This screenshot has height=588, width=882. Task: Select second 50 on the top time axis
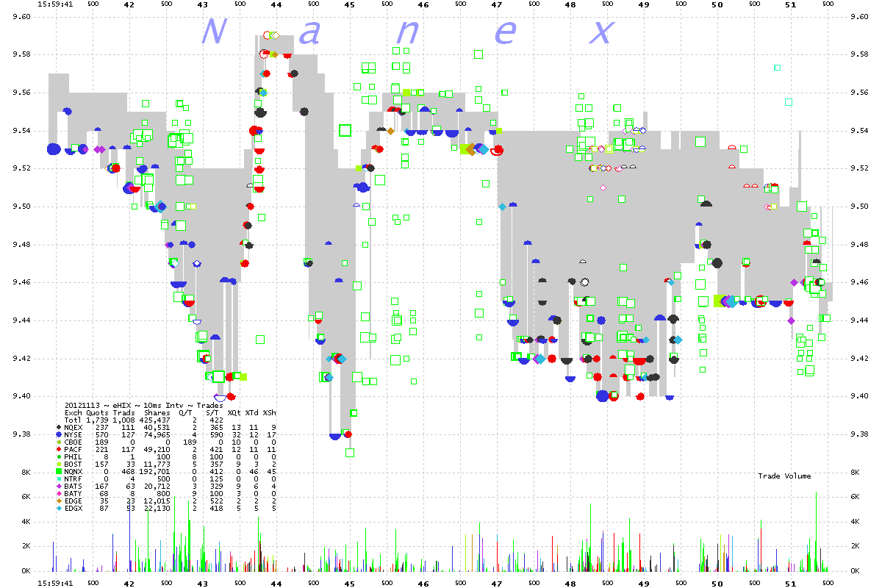tap(717, 4)
